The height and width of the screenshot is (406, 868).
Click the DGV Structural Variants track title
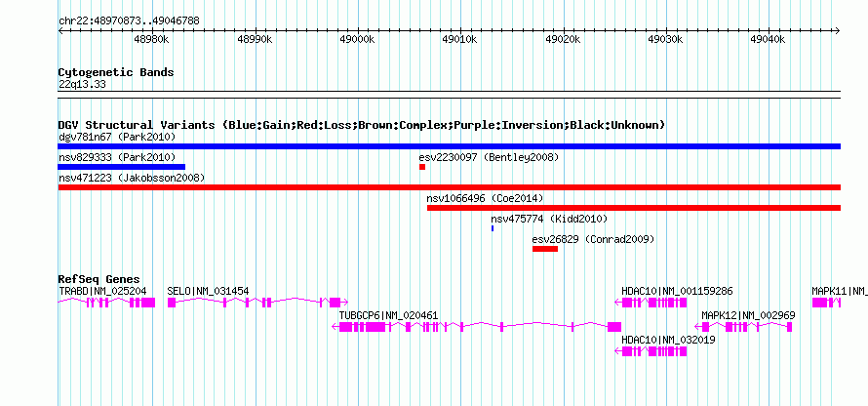[x=362, y=125]
